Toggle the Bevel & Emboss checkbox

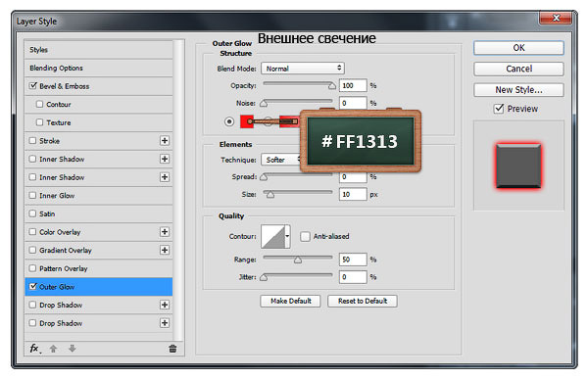(x=33, y=86)
